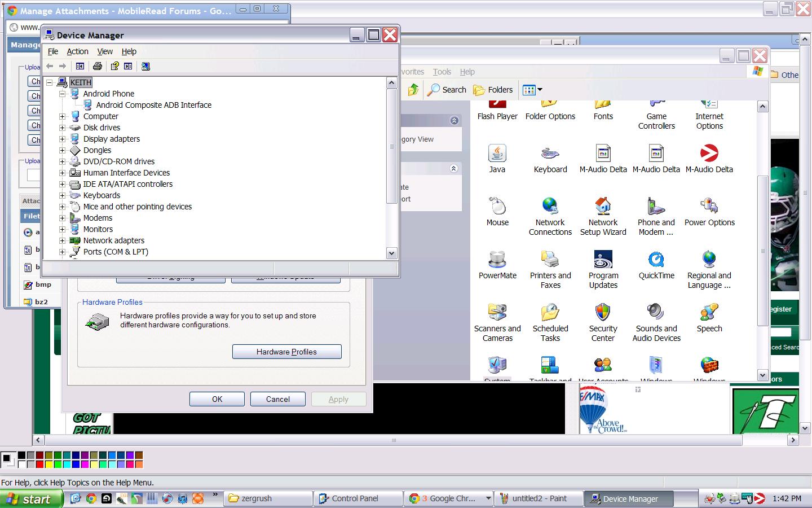Image resolution: width=812 pixels, height=508 pixels.
Task: Click the Print icon in Device Manager toolbar
Action: point(98,66)
